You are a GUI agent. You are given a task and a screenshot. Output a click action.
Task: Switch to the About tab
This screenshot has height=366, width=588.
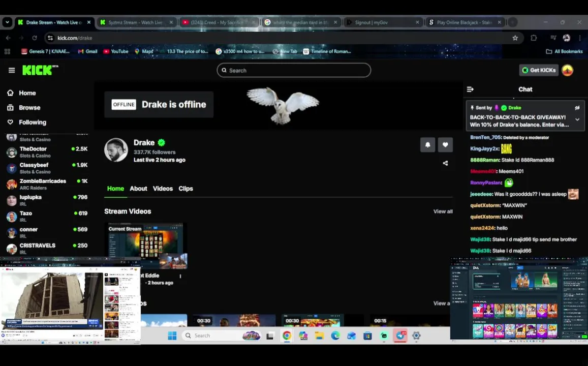(x=138, y=189)
